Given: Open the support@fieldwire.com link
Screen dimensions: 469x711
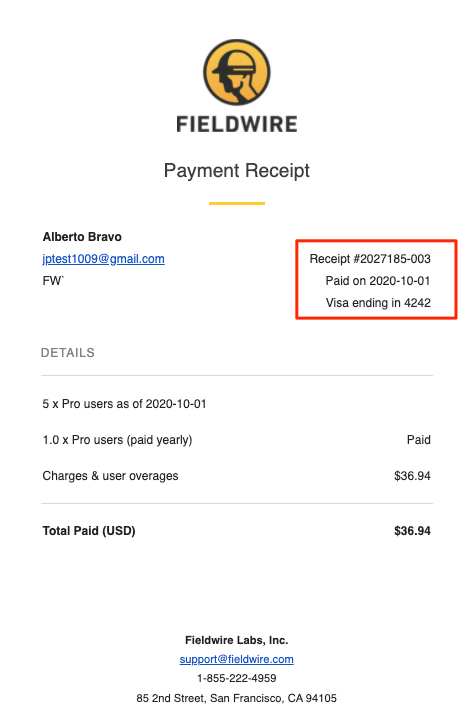Looking at the screenshot, I should 236,659.
